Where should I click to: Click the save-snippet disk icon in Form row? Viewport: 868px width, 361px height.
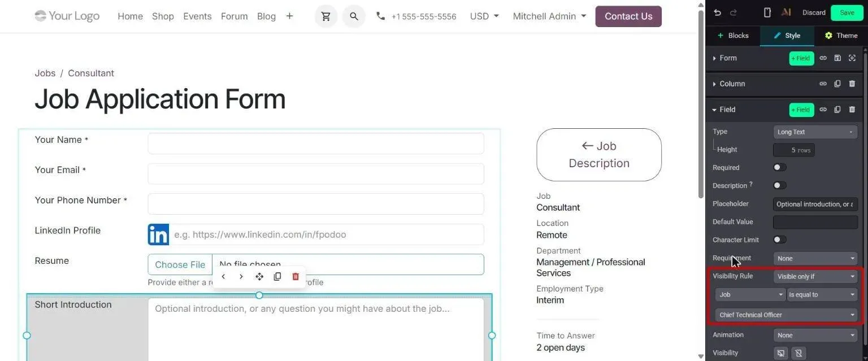[x=837, y=58]
